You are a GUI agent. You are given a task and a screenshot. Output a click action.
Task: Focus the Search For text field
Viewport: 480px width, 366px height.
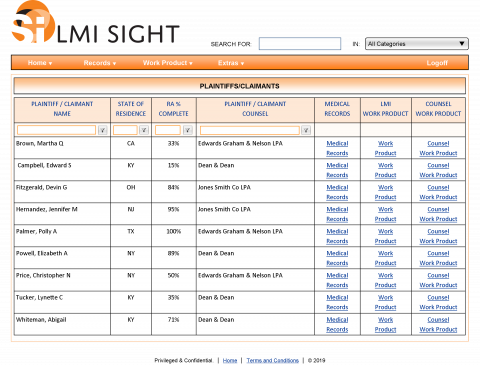coord(300,44)
